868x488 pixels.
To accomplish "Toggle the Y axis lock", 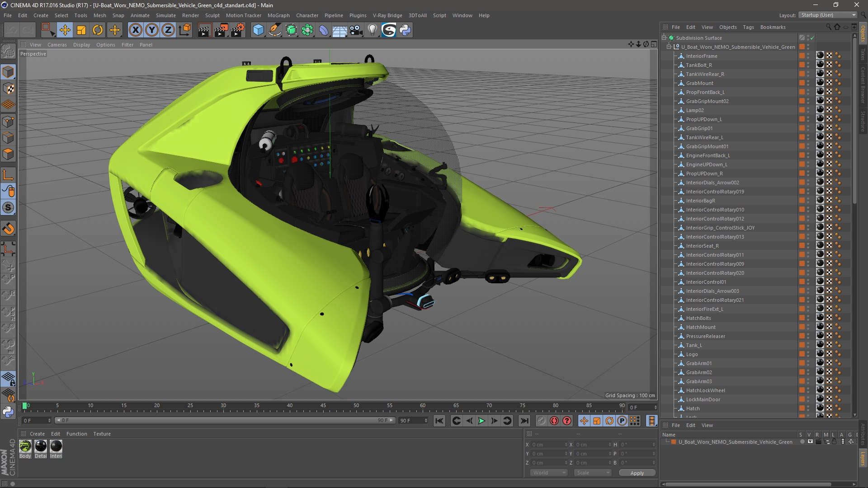I will coord(152,30).
